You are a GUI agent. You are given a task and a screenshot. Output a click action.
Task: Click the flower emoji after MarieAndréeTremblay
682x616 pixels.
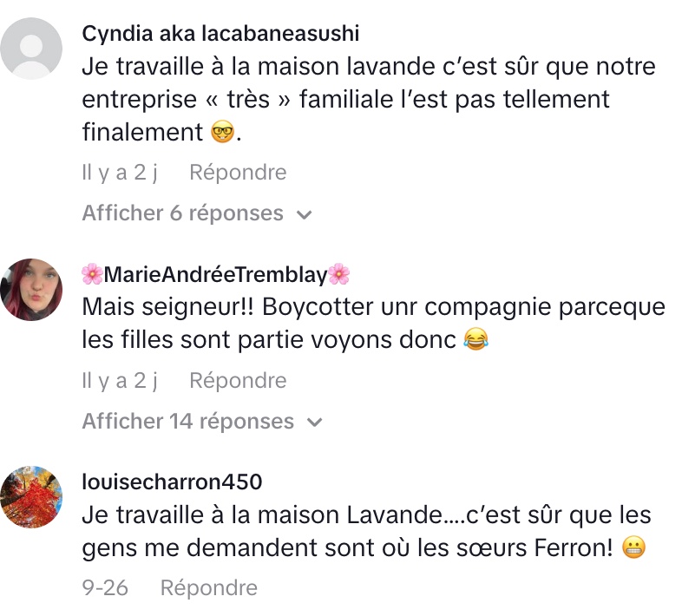pos(339,275)
